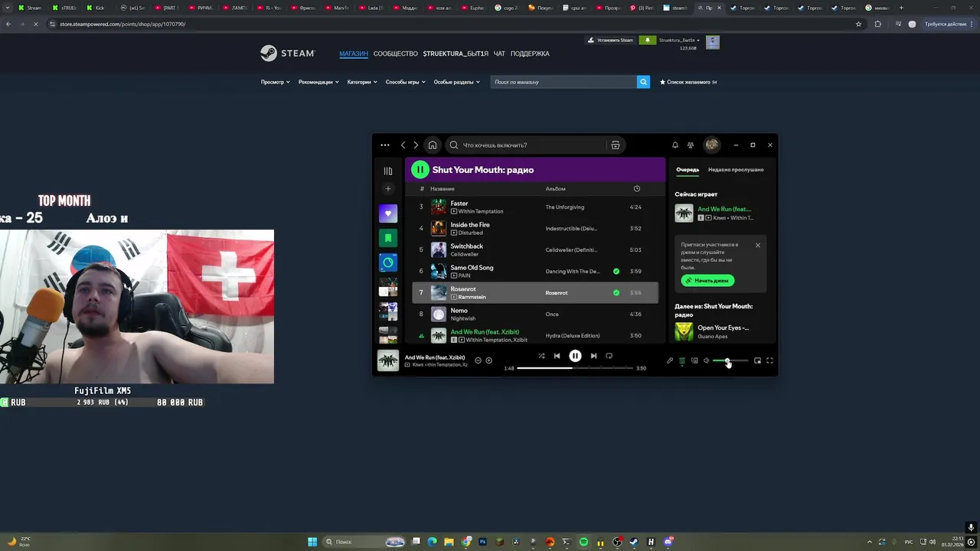Create a playlist with the plus button
Screen dimensions: 980x551
click(x=388, y=189)
